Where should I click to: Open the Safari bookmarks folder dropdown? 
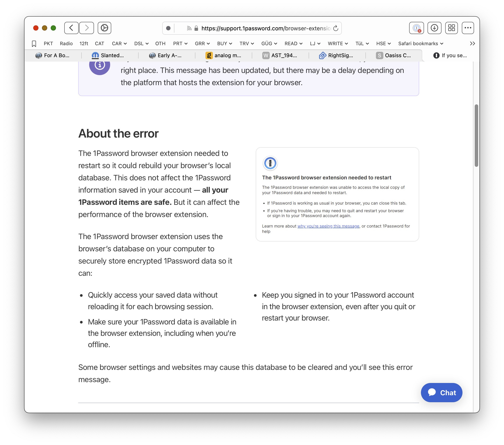[x=421, y=44]
